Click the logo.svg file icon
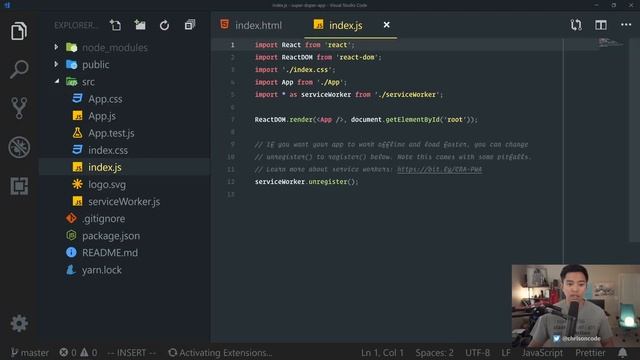This screenshot has height=360, width=640. pyautogui.click(x=77, y=184)
